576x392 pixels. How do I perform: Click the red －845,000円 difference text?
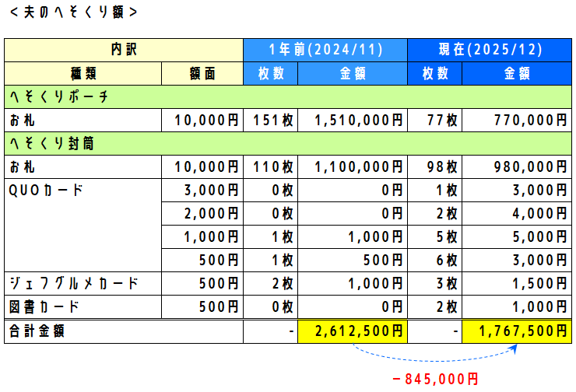pos(435,379)
